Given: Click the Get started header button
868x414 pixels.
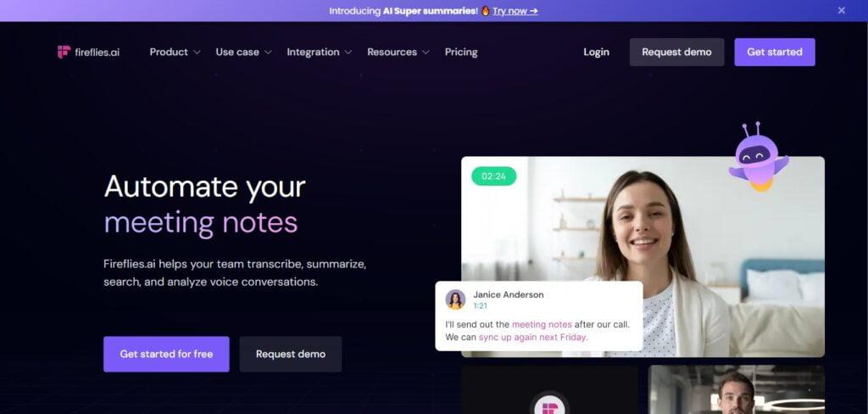Looking at the screenshot, I should pyautogui.click(x=775, y=52).
